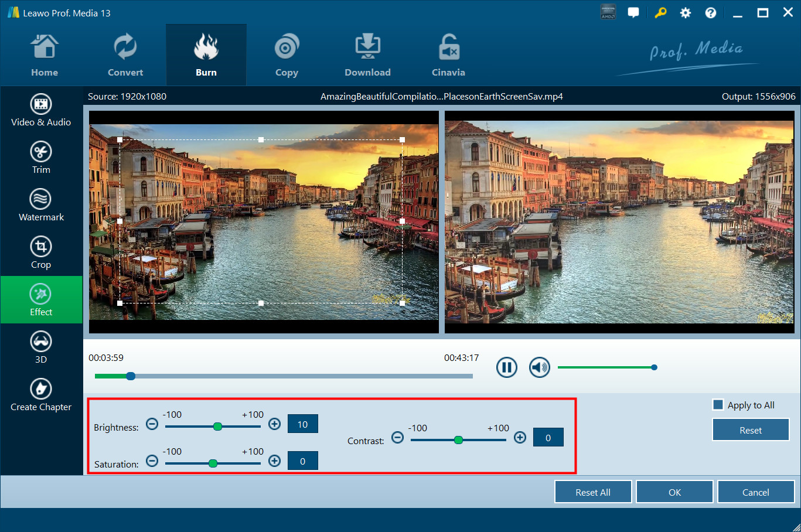Open Create Chapter tool
Image resolution: width=801 pixels, height=532 pixels.
click(x=41, y=395)
